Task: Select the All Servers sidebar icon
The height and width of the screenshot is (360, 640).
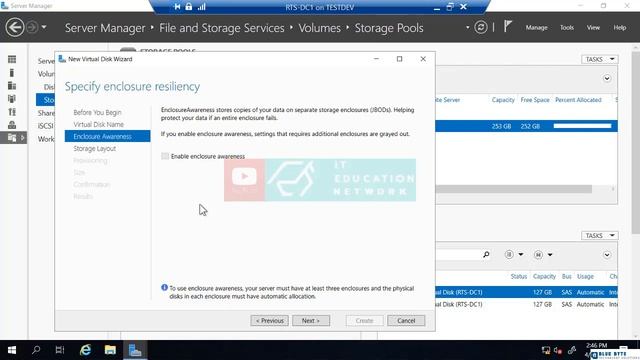Action: click(x=12, y=86)
